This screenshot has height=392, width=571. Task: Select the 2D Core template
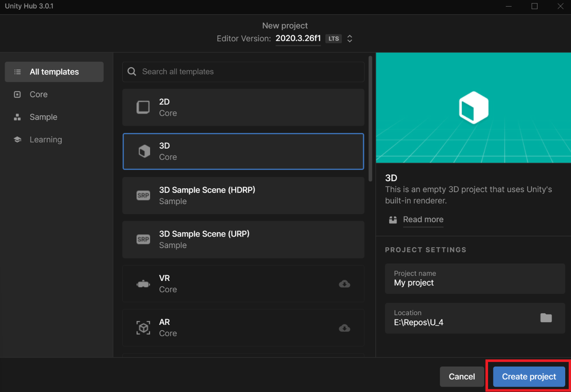click(x=243, y=107)
